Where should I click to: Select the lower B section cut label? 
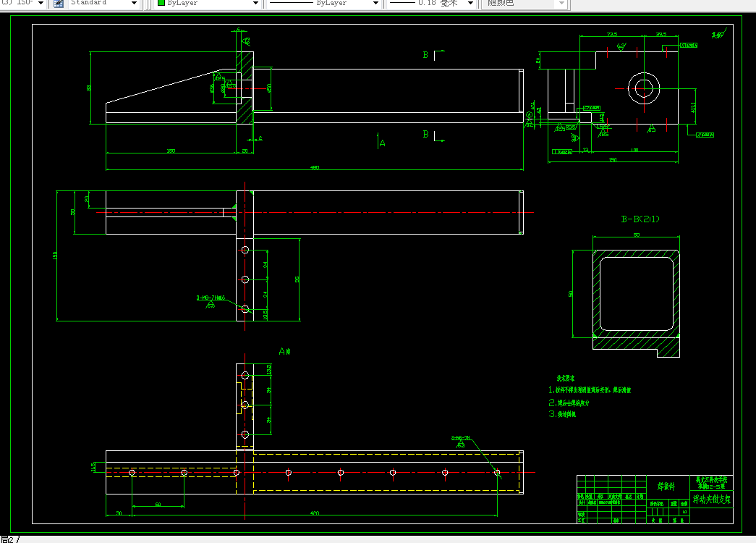pyautogui.click(x=425, y=134)
